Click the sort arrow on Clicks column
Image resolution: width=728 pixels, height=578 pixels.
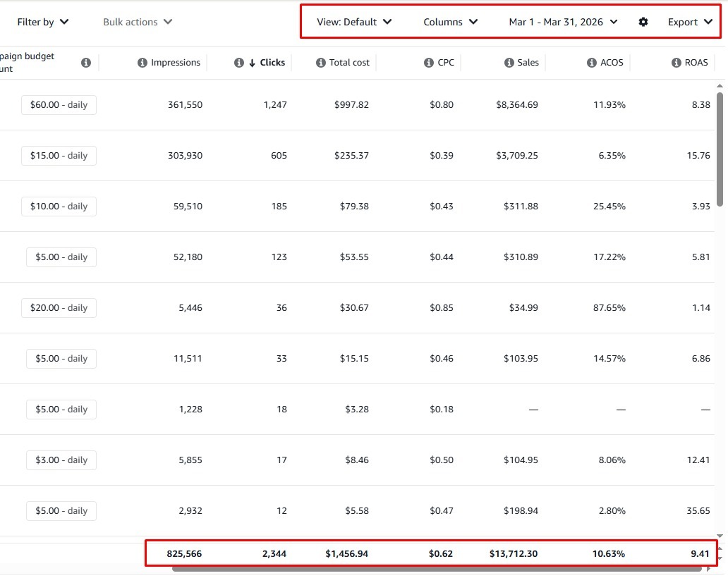[x=252, y=63]
